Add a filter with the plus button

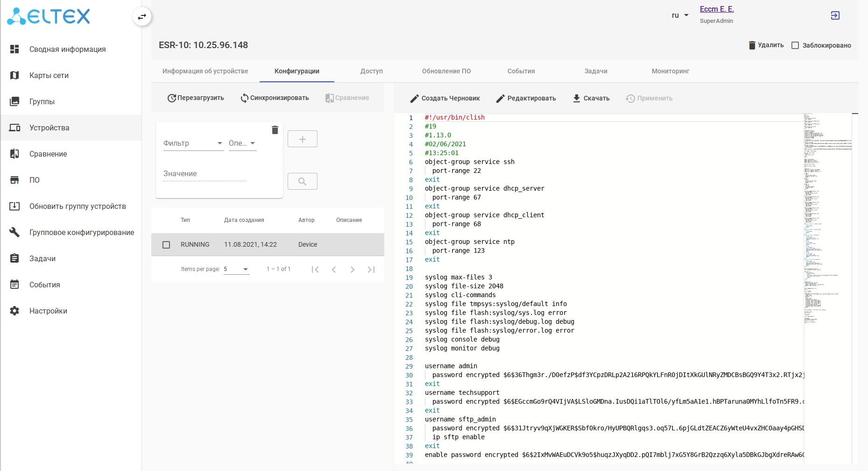pos(302,139)
